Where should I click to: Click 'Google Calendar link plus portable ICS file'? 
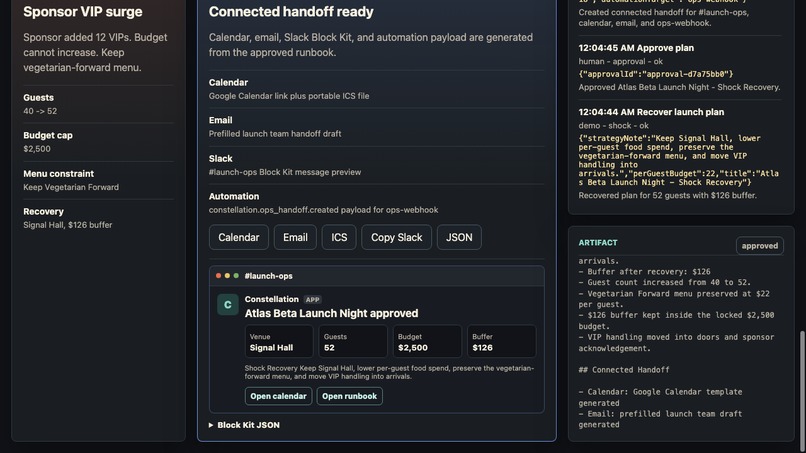point(289,96)
